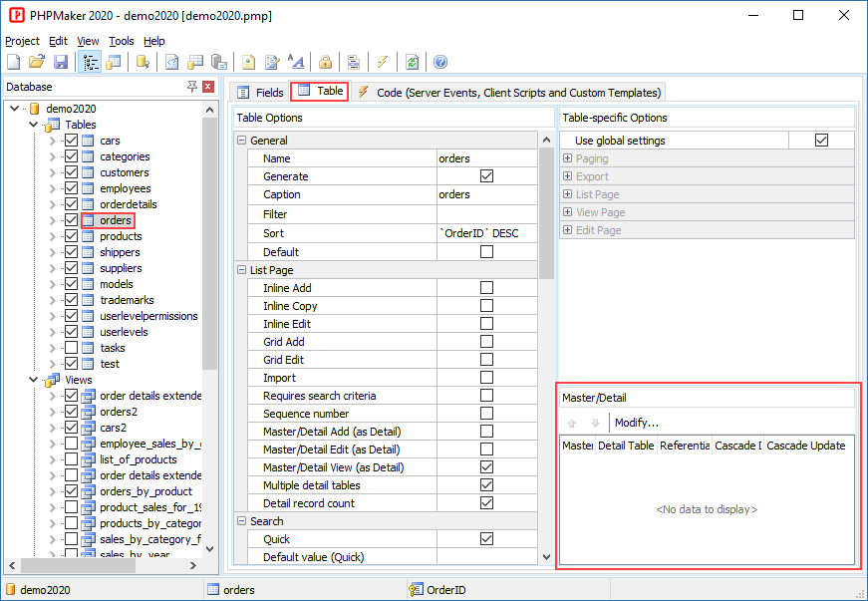Open the Tools menu
Viewport: 868px width, 601px height.
point(121,41)
